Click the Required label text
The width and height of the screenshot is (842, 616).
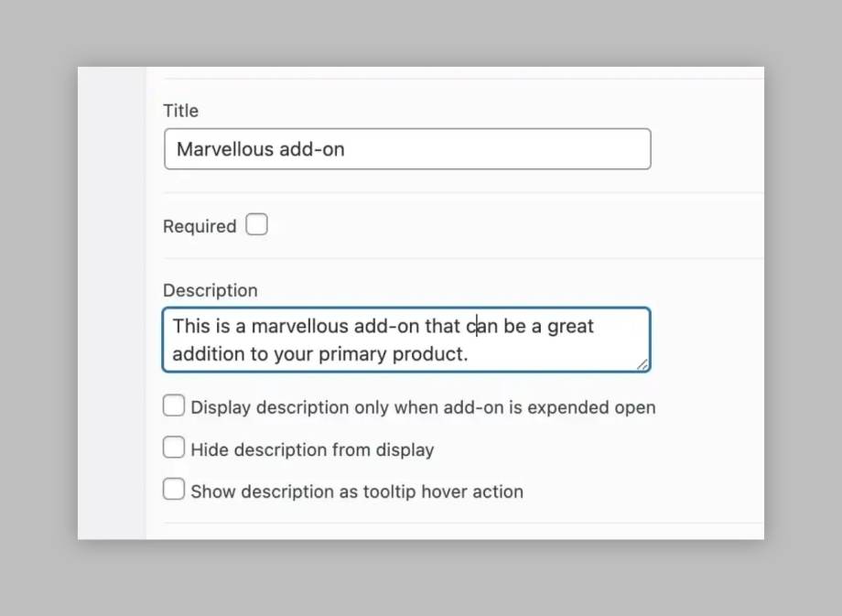point(200,226)
